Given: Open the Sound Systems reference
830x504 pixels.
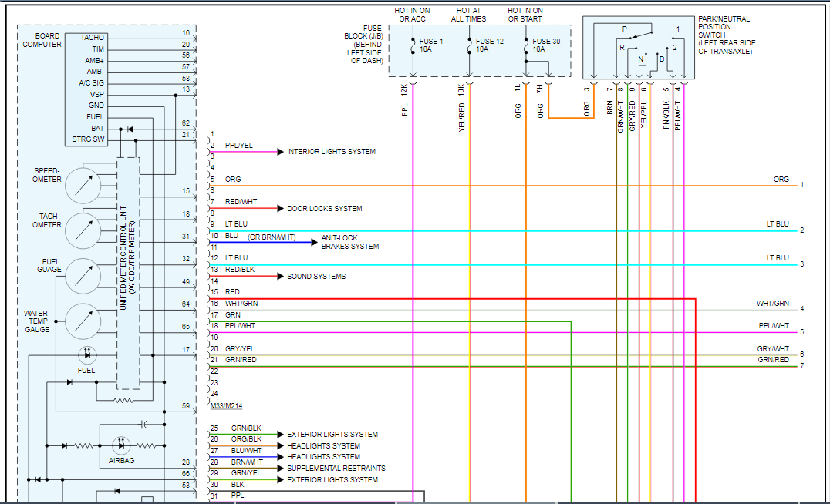Looking at the screenshot, I should [316, 276].
